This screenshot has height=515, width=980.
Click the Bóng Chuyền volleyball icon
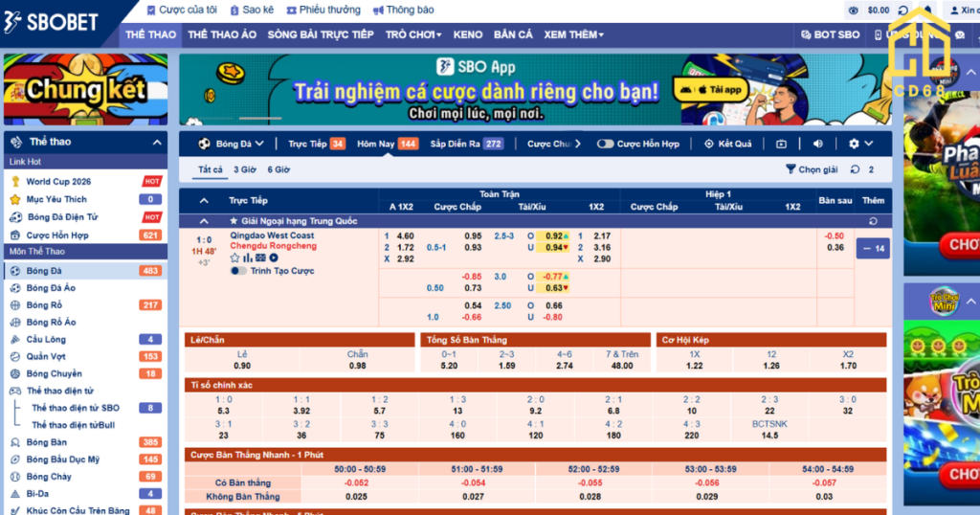15,373
